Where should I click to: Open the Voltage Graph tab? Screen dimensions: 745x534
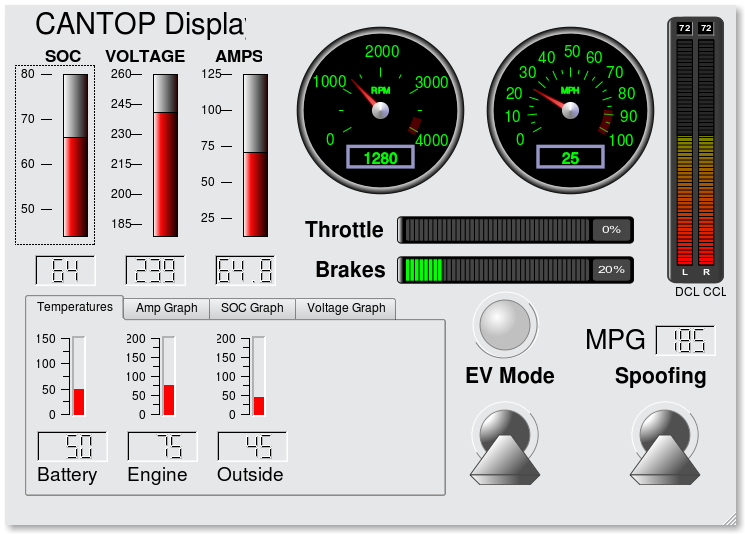(x=346, y=308)
